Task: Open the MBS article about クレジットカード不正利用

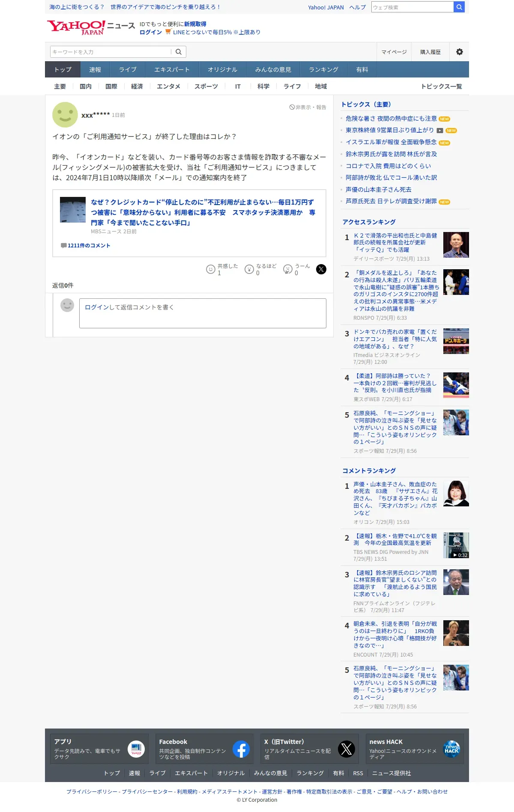Action: point(203,212)
